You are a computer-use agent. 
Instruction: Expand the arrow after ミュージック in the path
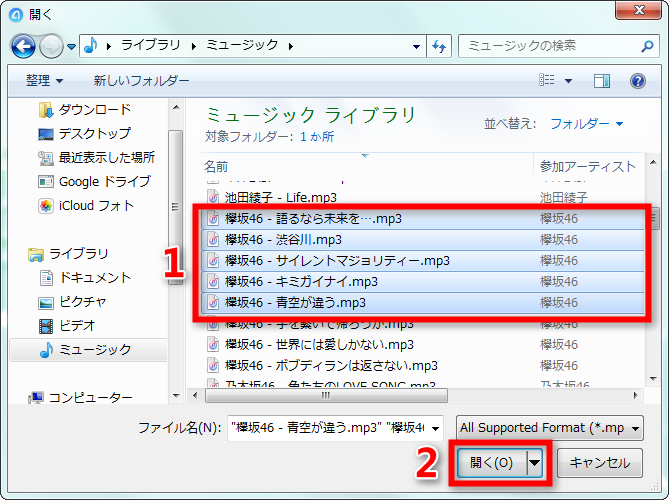(291, 46)
